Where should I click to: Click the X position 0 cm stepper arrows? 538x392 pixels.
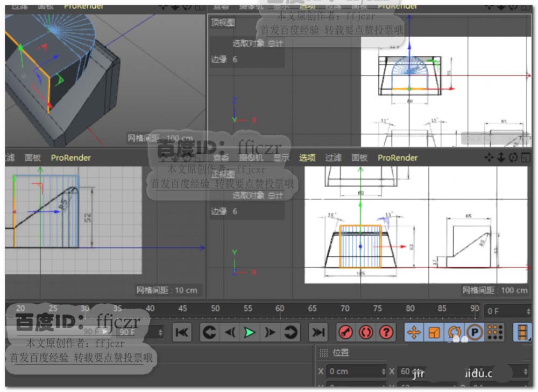(383, 372)
